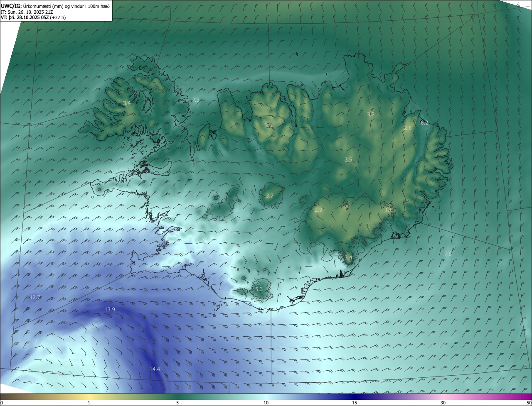Select the VT valid time line in header
The image size is (532, 406).
click(33, 17)
